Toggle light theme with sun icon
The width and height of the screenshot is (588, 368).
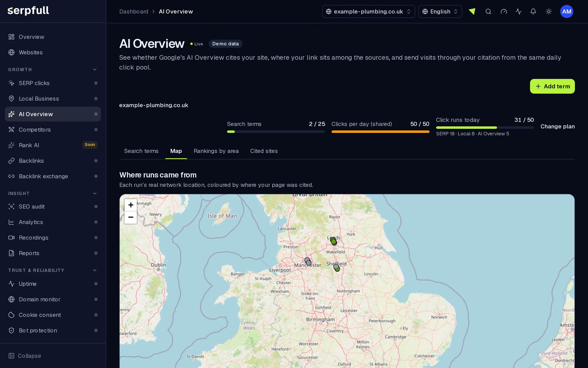click(549, 11)
